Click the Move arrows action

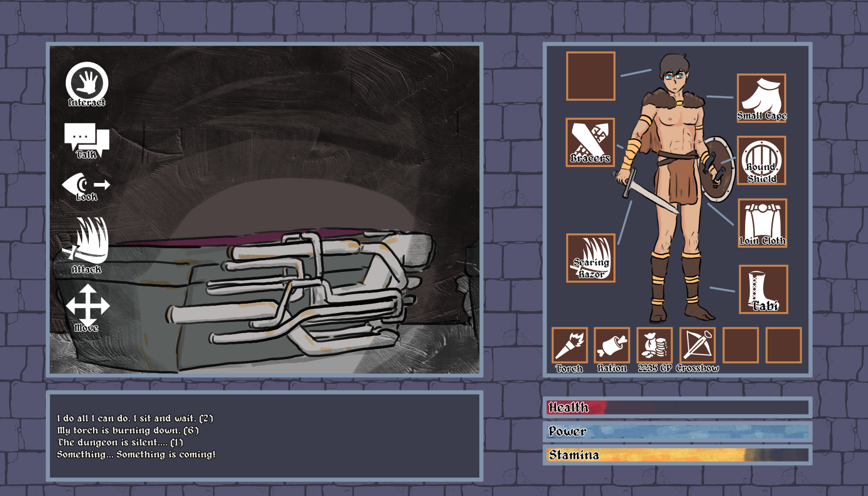tap(87, 306)
